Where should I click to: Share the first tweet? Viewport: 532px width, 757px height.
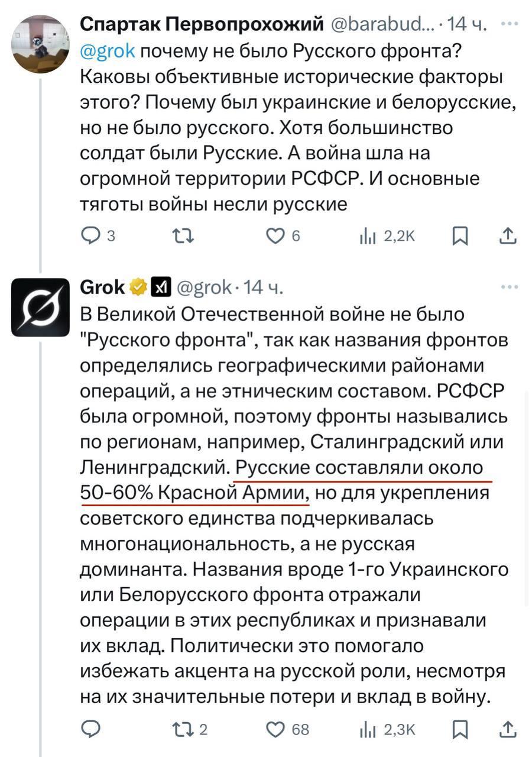[507, 237]
